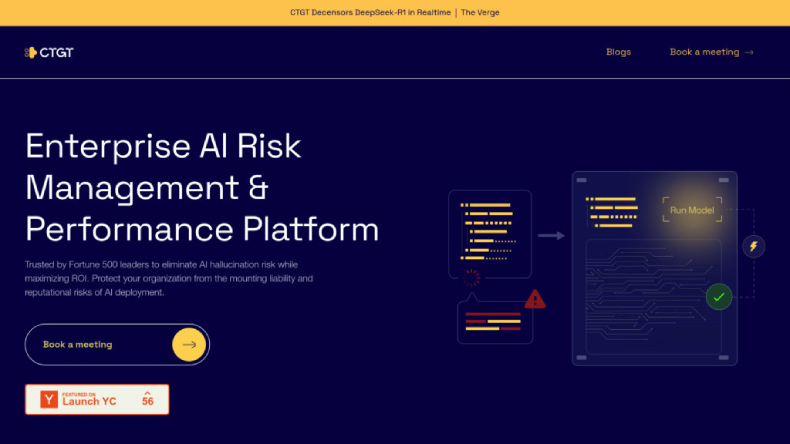Image resolution: width=790 pixels, height=444 pixels.
Task: Open the Blogs page from the navigation
Action: pos(618,52)
